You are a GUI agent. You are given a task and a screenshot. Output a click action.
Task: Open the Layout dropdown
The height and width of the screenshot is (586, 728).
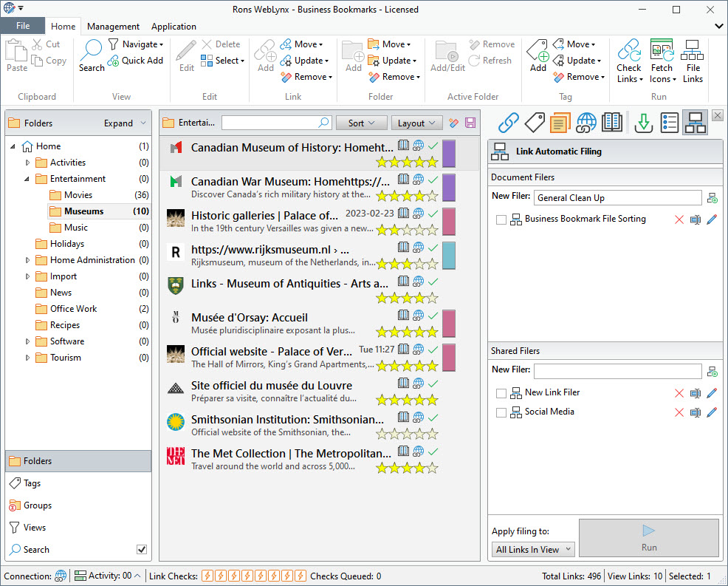[416, 123]
